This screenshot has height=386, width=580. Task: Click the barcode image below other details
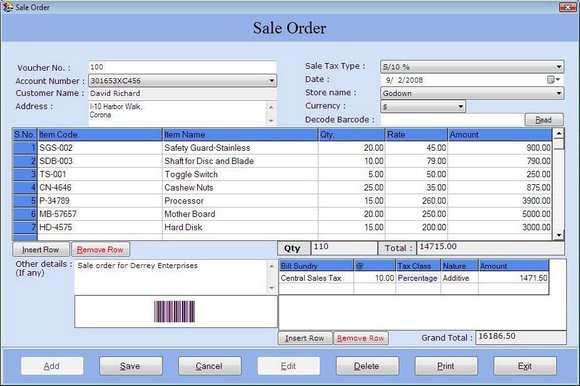tap(174, 311)
